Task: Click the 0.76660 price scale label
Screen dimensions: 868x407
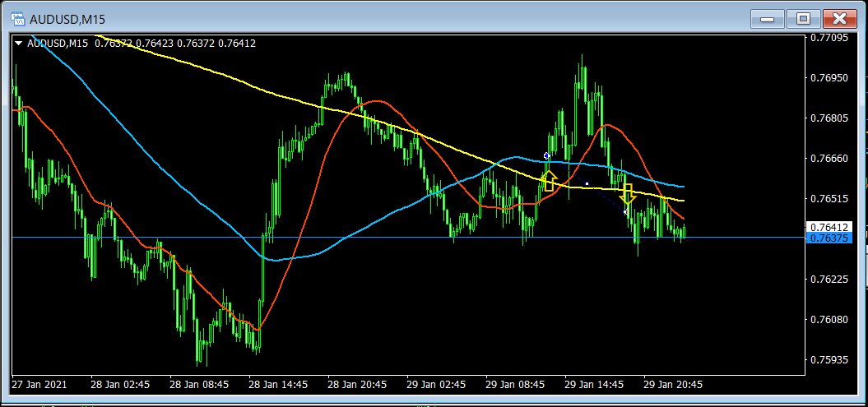Action: pos(829,159)
